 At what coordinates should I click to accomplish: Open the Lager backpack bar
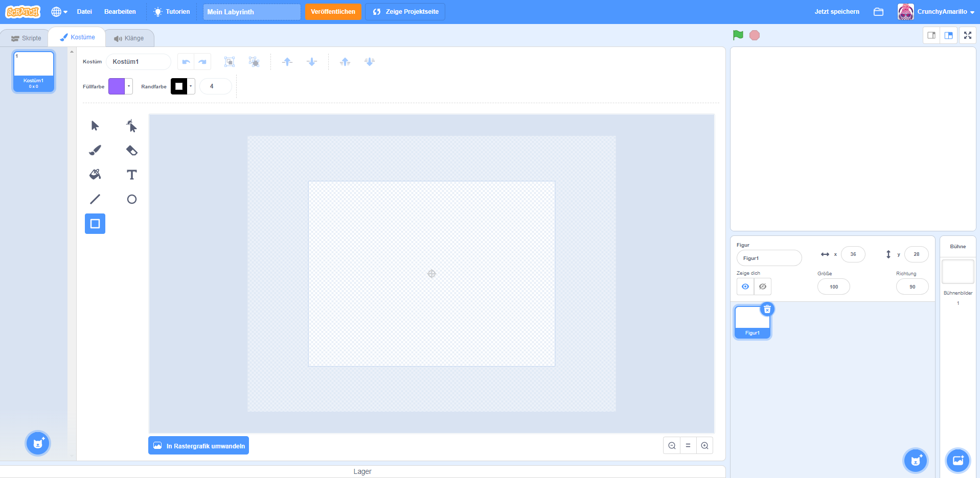(362, 471)
